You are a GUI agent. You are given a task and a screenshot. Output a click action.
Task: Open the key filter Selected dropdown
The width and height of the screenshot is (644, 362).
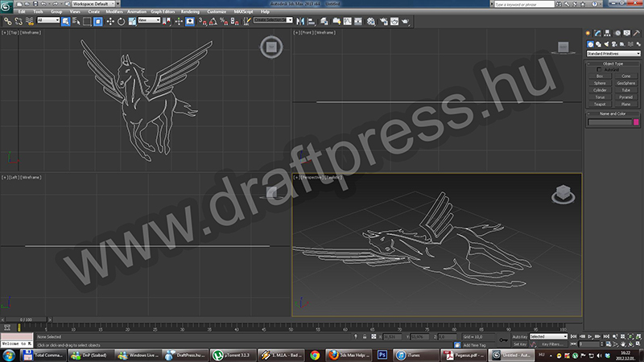[x=548, y=336]
